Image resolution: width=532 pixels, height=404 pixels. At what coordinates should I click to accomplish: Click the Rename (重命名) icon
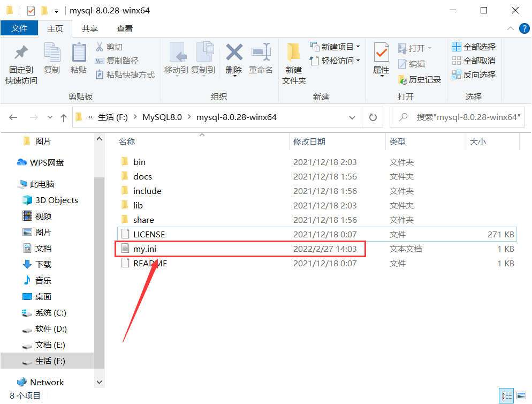[261, 52]
